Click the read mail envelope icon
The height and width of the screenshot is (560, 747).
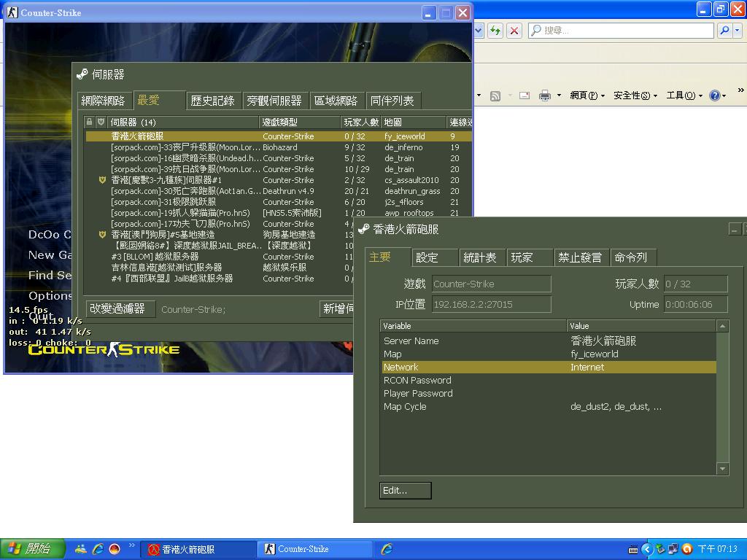524,96
